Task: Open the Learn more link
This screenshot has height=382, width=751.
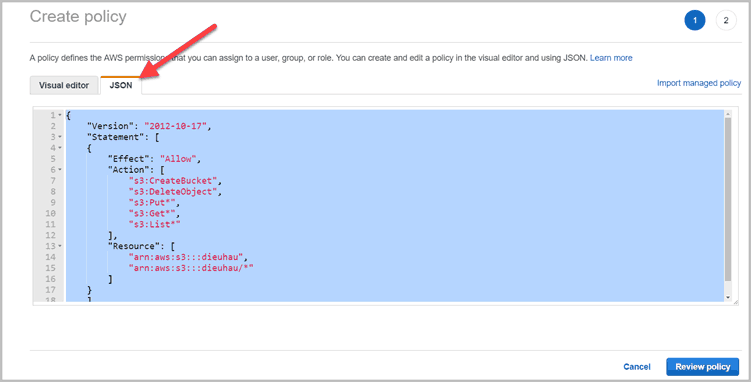Action: click(611, 58)
